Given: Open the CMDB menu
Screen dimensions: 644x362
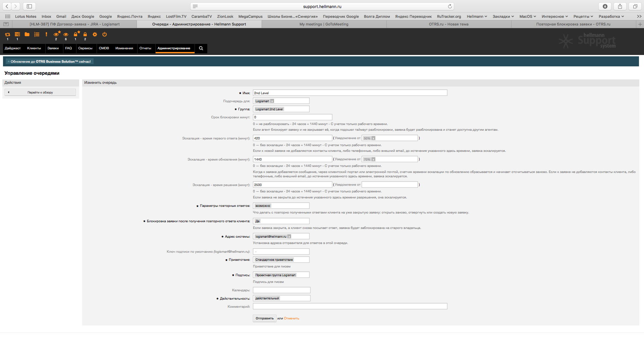Looking at the screenshot, I should tap(104, 48).
